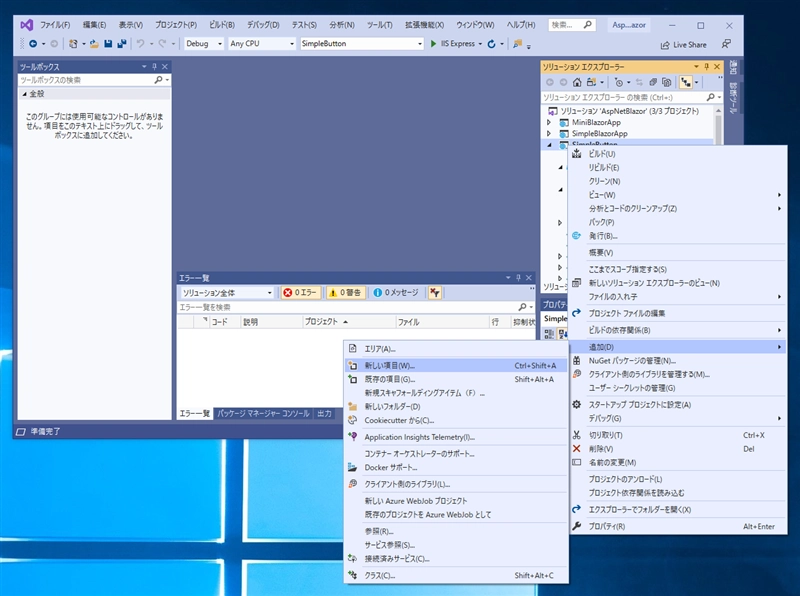Screen dimensions: 800x596
Task: Click the エラー一覧を検索 search field
Action: point(347,307)
